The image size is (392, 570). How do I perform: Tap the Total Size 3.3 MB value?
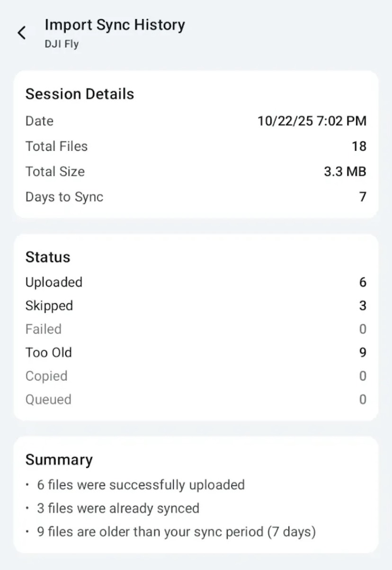pos(345,172)
